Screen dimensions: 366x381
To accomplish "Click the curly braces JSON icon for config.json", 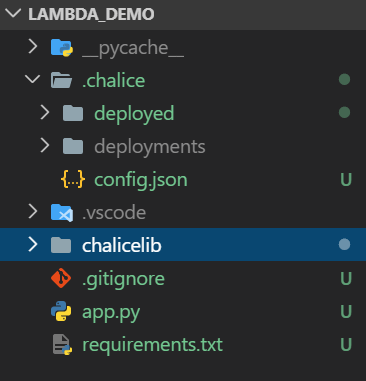I will pyautogui.click(x=73, y=179).
